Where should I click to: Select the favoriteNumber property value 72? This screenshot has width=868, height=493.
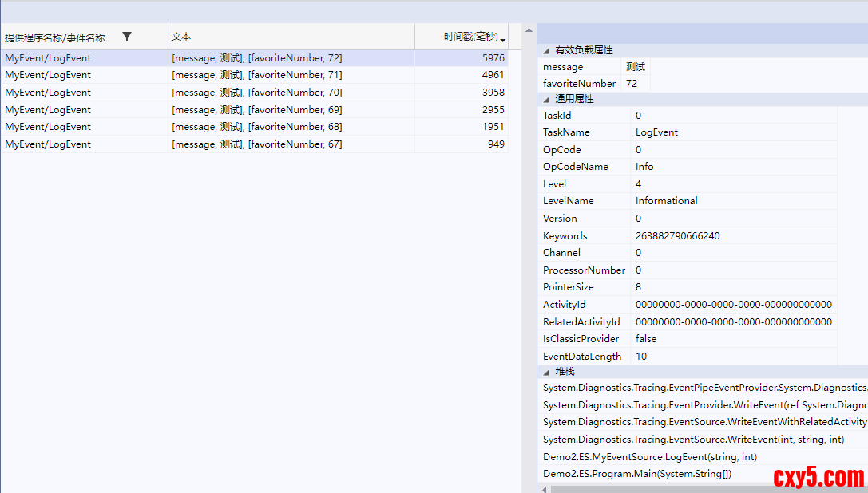click(632, 84)
